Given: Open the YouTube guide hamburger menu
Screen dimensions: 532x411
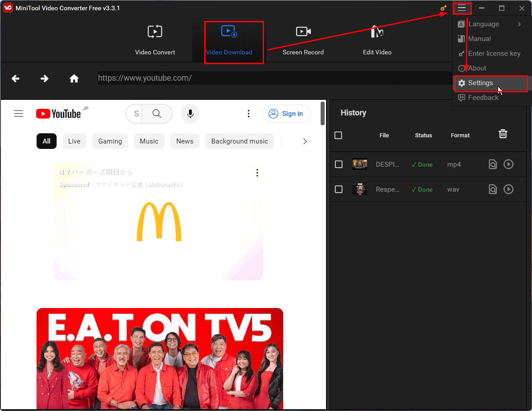Looking at the screenshot, I should click(x=19, y=114).
